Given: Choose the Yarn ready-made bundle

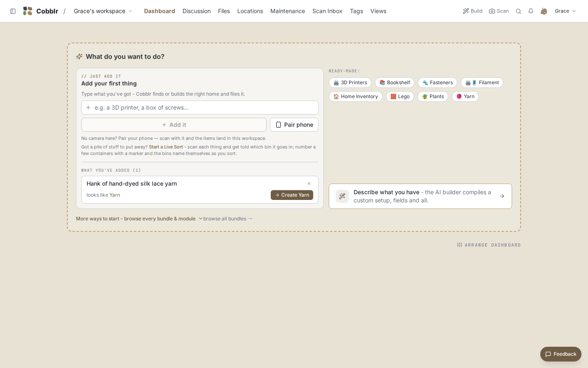Looking at the screenshot, I should point(465,96).
